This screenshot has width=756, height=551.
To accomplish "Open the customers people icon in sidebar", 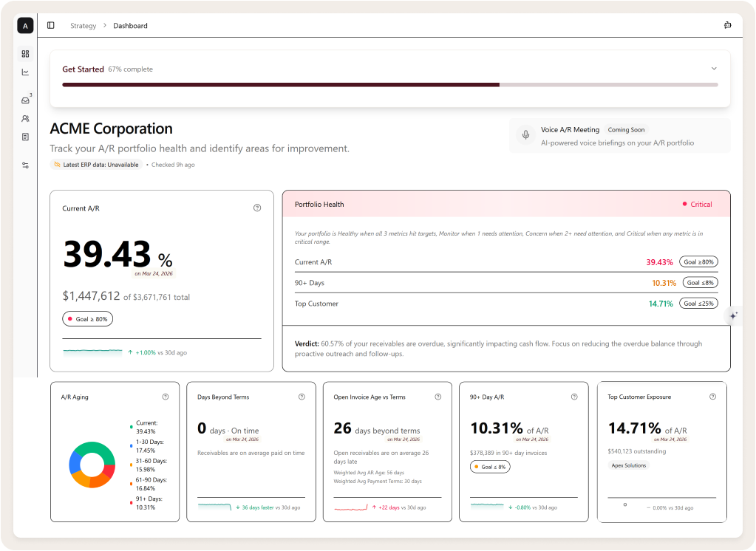I will pos(26,119).
